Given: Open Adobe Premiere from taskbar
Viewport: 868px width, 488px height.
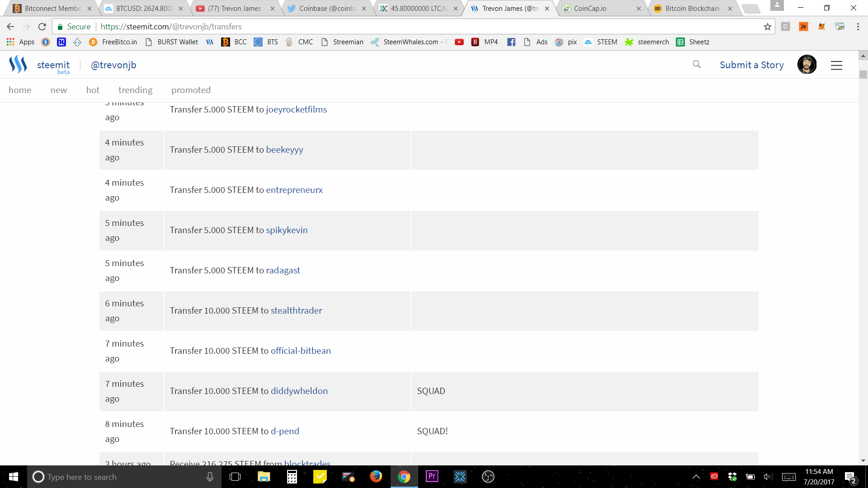Looking at the screenshot, I should pos(432,476).
